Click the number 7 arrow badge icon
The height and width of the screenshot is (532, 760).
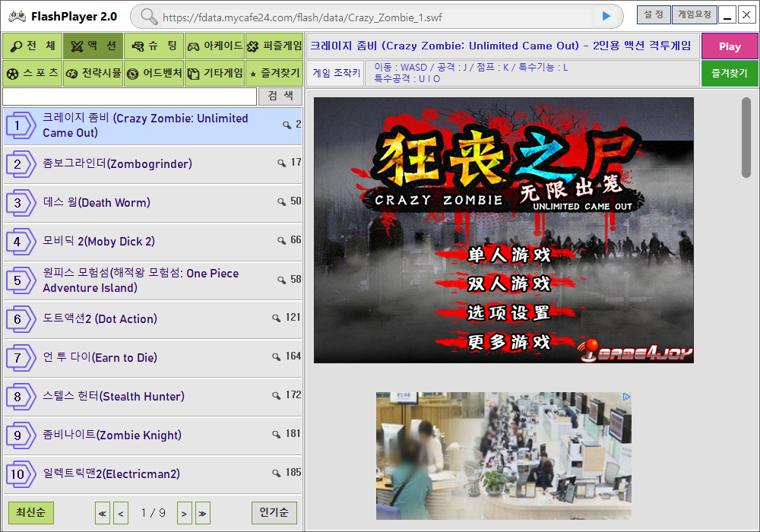[21, 358]
